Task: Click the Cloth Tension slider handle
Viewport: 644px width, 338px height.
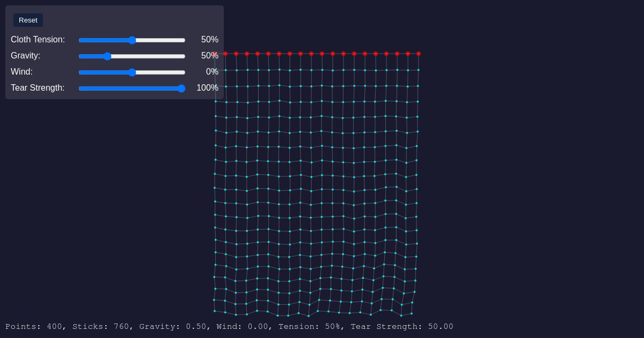Action: (132, 40)
